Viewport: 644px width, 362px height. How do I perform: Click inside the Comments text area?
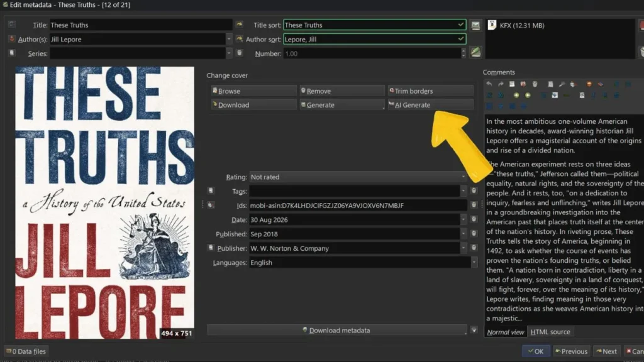click(x=565, y=219)
